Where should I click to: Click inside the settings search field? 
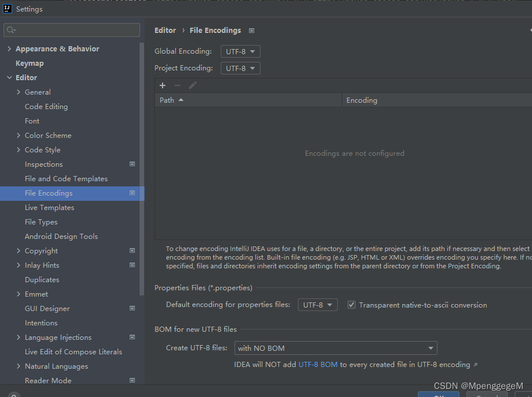(x=71, y=30)
